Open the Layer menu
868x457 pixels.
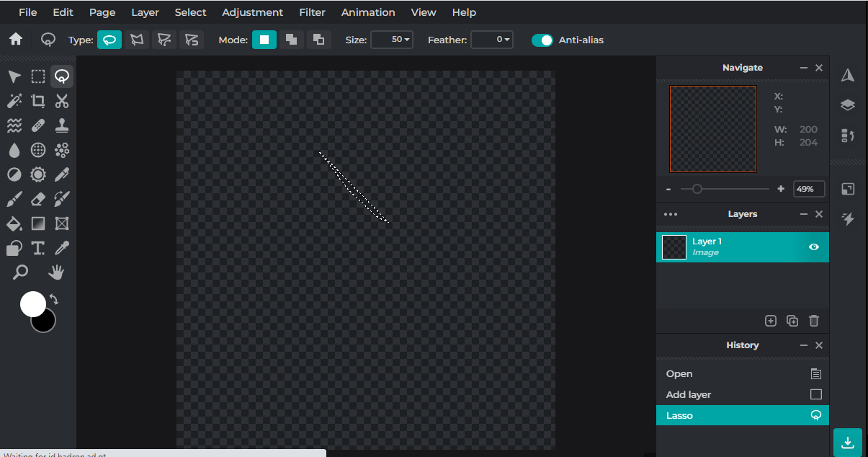click(146, 12)
